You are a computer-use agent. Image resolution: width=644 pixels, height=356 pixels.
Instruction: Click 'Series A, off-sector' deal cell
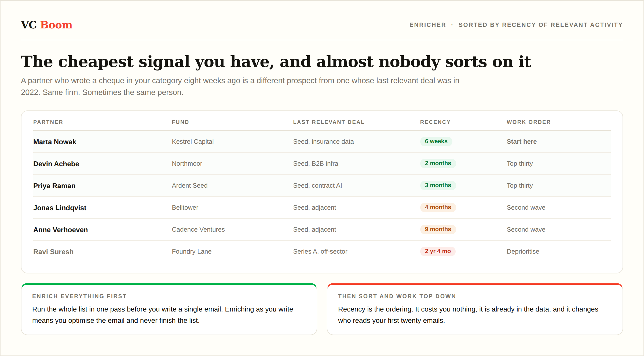tap(320, 251)
